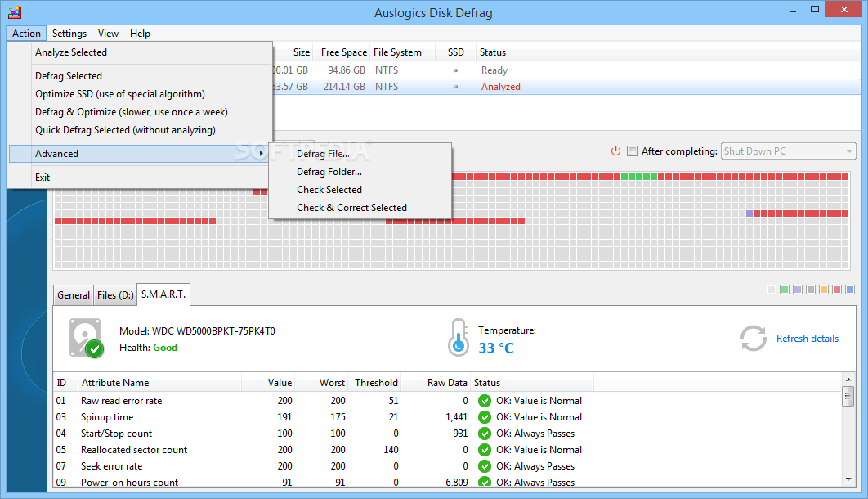Click the S.M.A.R.T. table scrollbar thumb
868x499 pixels.
click(848, 396)
